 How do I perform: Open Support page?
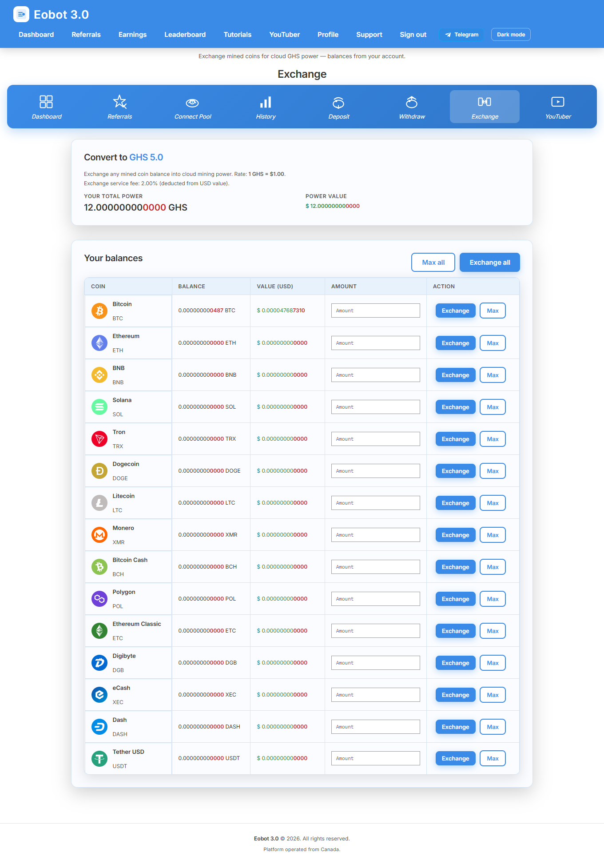coord(369,35)
